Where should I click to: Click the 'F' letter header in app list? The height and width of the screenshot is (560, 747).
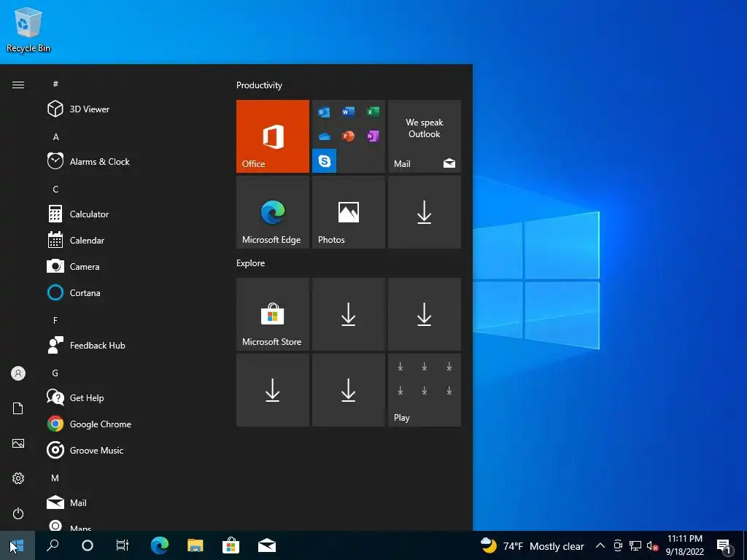[x=55, y=321]
